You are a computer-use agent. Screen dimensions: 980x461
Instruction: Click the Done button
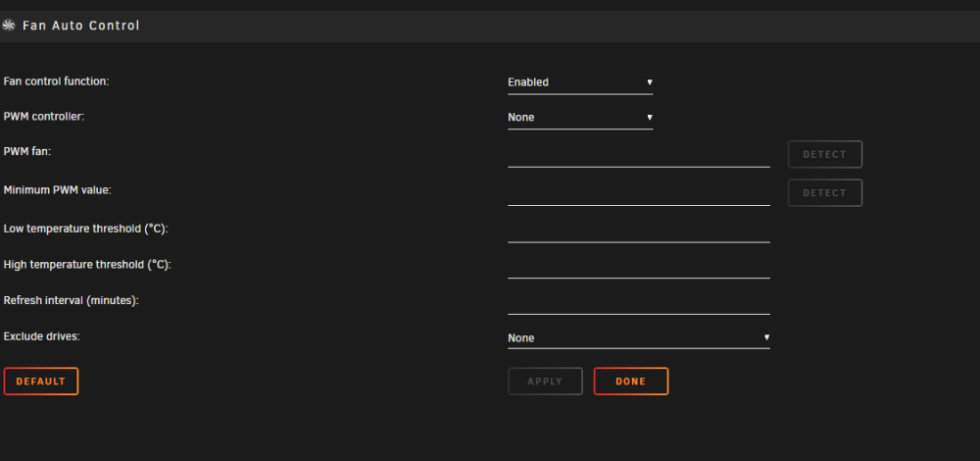630,381
